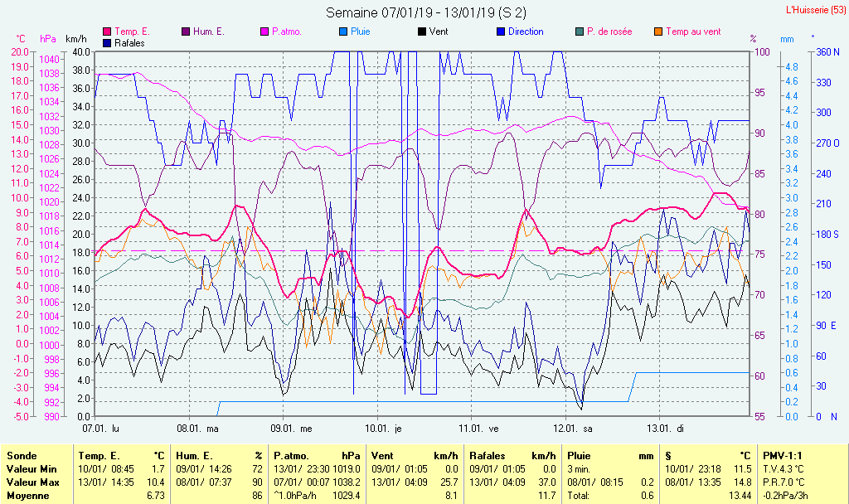Image resolution: width=849 pixels, height=504 pixels.
Task: Click the Hum. E. legend label
Action: tap(208, 31)
